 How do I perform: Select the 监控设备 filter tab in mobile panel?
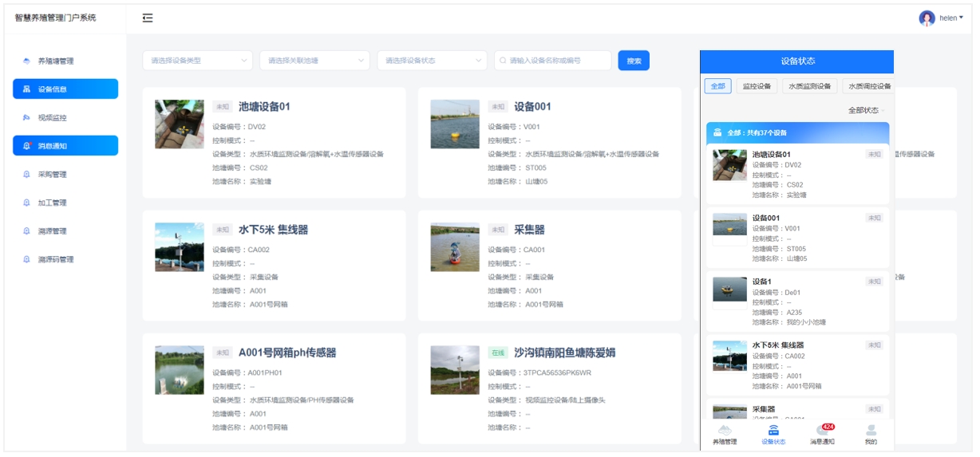point(757,86)
